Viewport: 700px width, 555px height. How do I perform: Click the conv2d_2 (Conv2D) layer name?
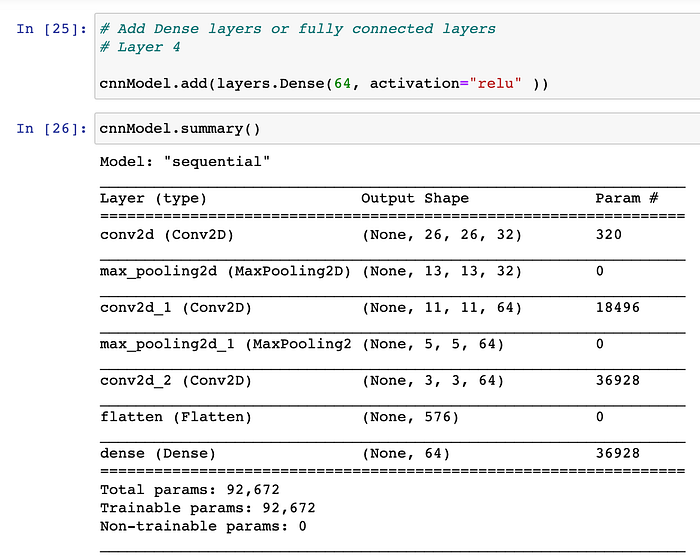coord(175,381)
